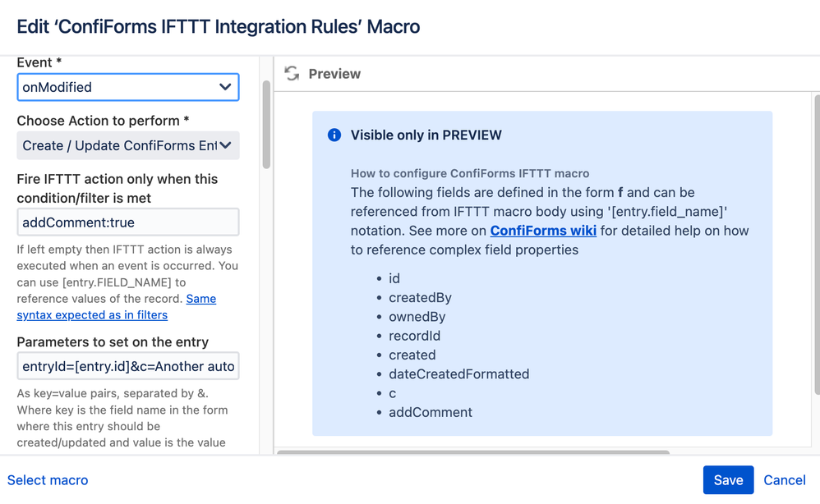Open the ConfiForms wiki link
The width and height of the screenshot is (820, 504).
click(x=542, y=231)
